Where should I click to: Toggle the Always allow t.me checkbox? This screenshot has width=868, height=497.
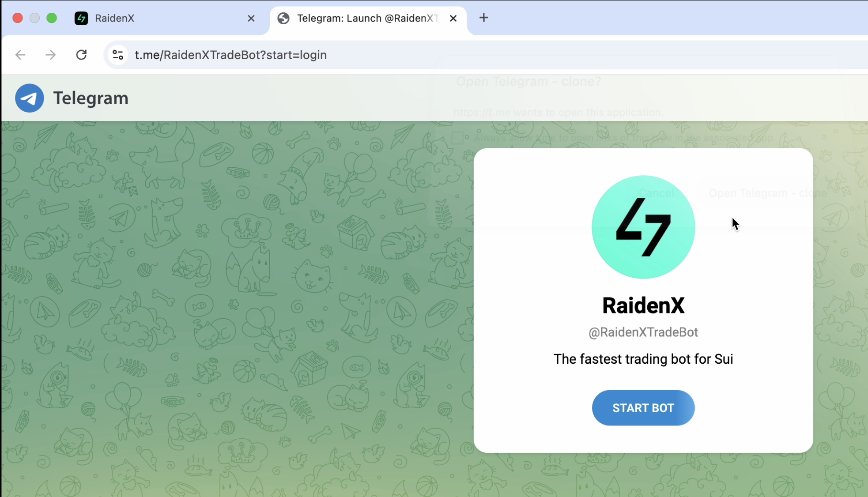458,138
